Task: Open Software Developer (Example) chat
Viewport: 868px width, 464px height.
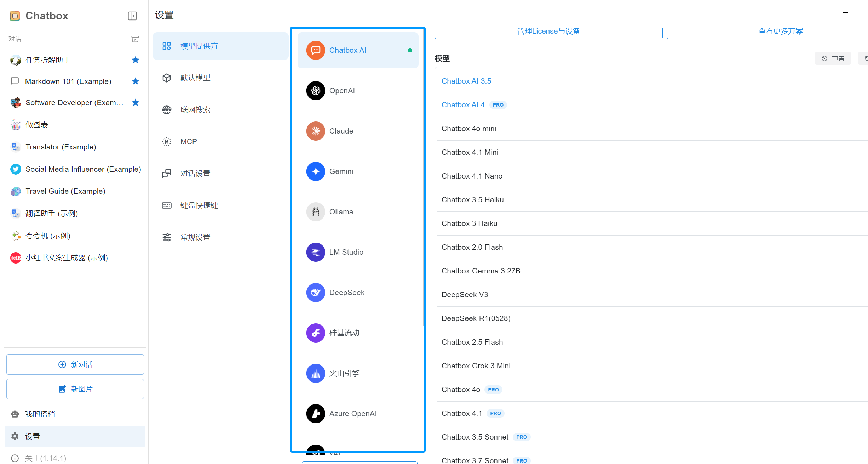Action: point(75,103)
